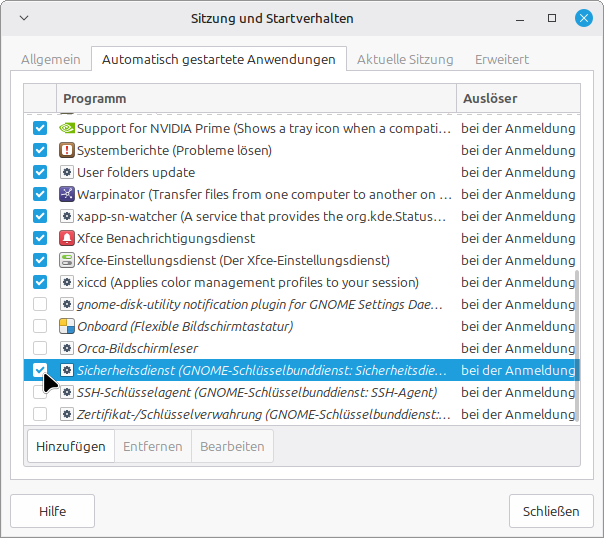Screen dimensions: 604x538
Task: Click the NVIDIA Prime green logo icon
Action: click(x=67, y=128)
